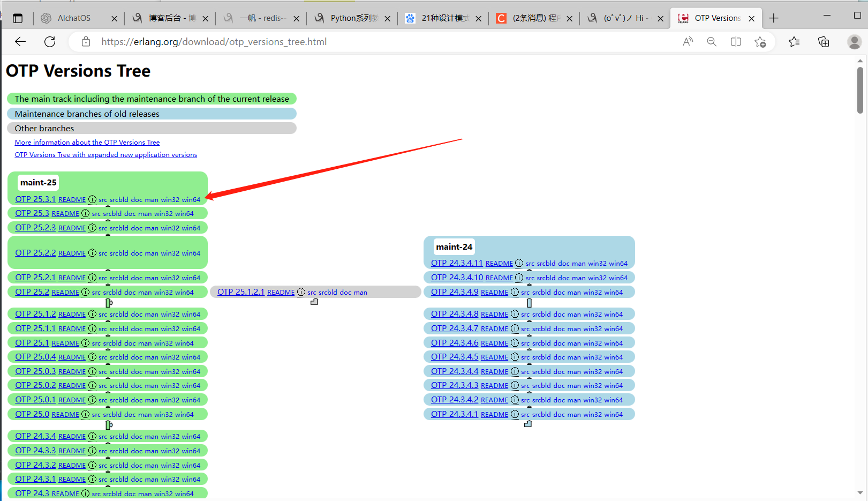
Task: Show info icon for OTP 24.3.4
Action: tap(92, 436)
